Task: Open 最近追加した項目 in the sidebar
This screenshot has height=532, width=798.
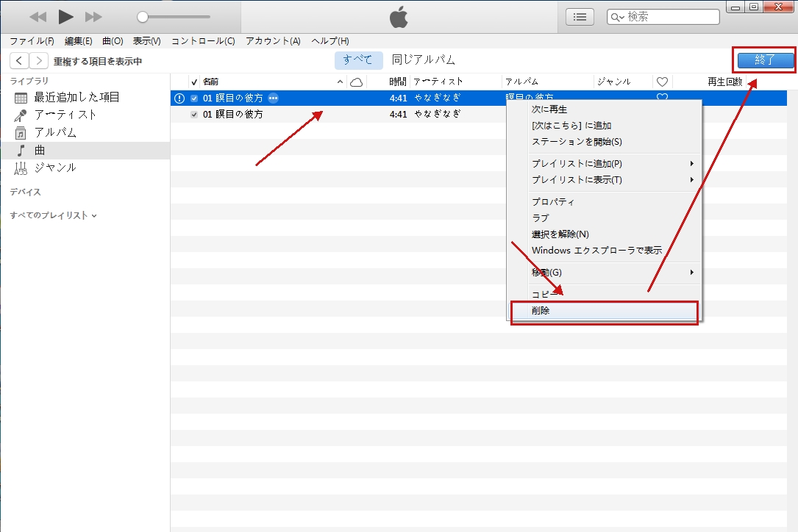Action: [x=76, y=97]
